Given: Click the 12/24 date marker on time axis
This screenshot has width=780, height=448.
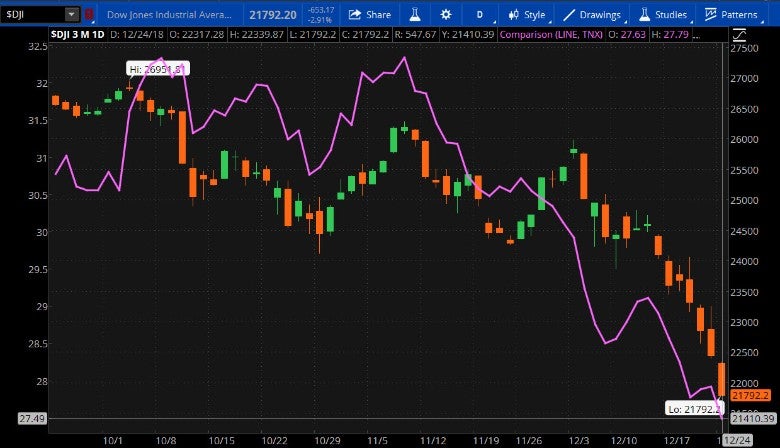Looking at the screenshot, I should [x=737, y=440].
